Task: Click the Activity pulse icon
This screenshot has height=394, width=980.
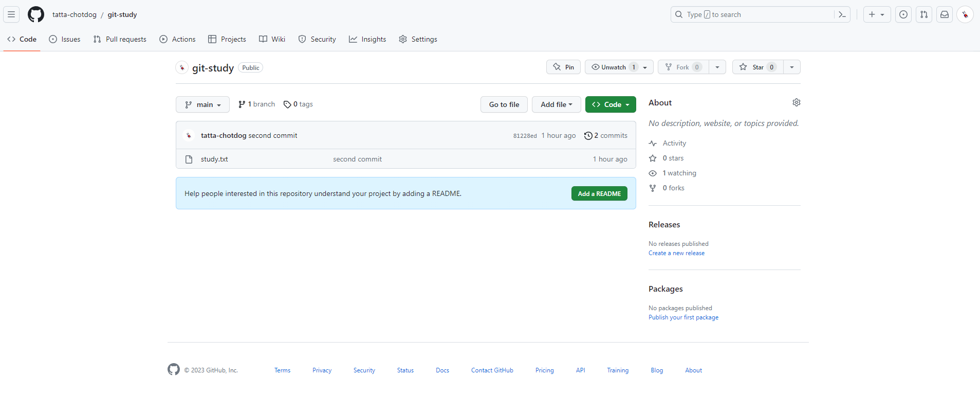Action: (653, 144)
